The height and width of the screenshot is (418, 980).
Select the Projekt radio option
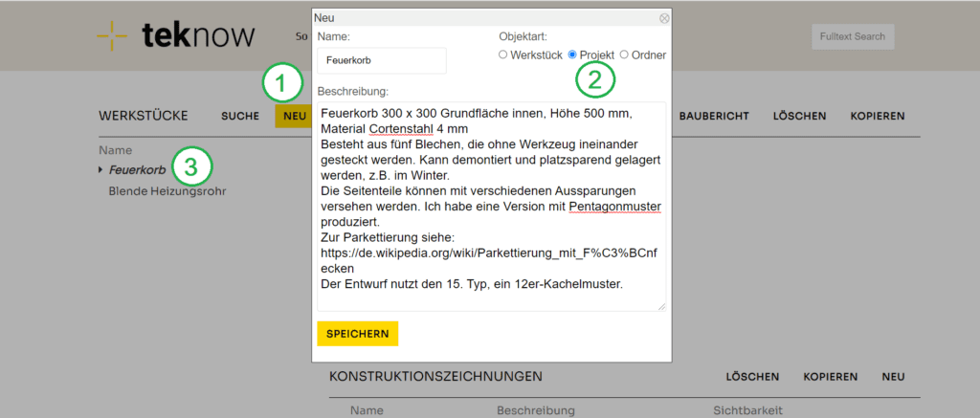[572, 55]
